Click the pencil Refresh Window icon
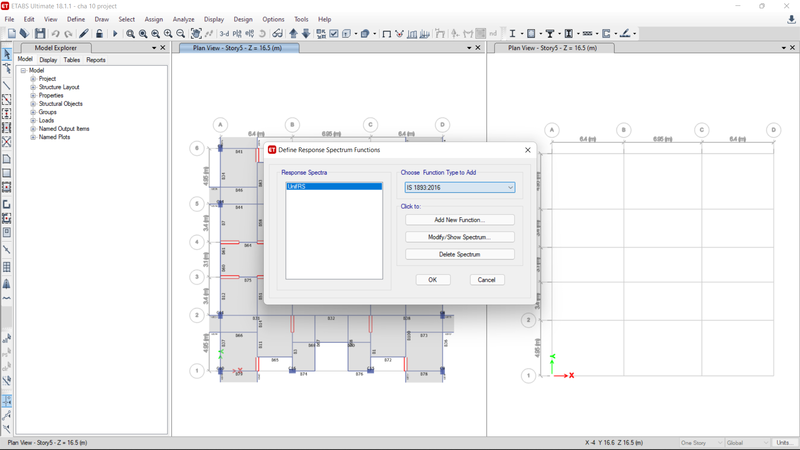The height and width of the screenshot is (450, 800). click(84, 34)
